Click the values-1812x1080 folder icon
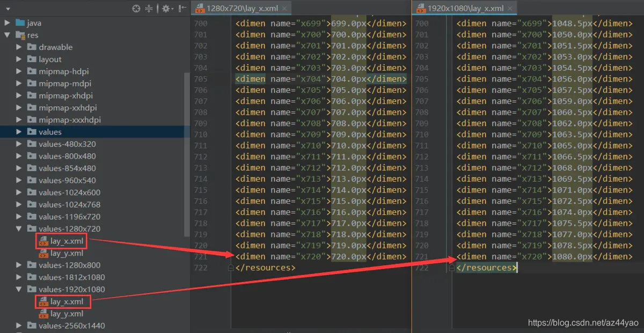The image size is (644, 333). click(32, 277)
